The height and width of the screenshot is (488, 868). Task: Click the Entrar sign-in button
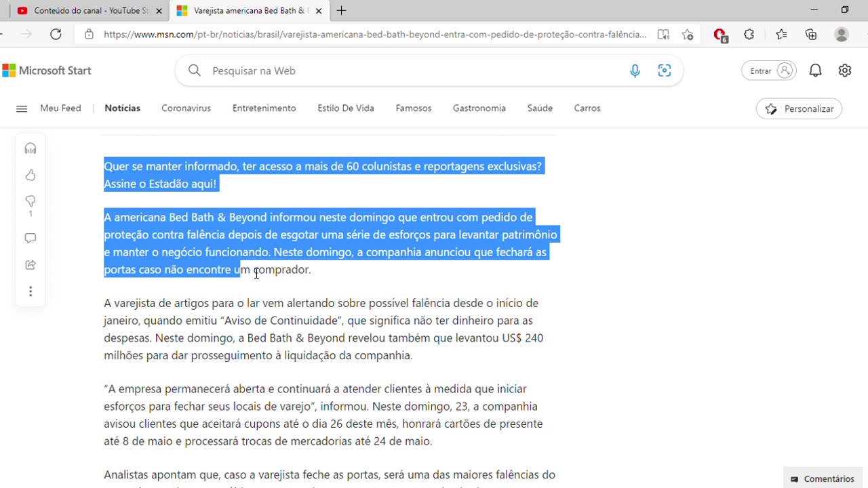(x=768, y=70)
